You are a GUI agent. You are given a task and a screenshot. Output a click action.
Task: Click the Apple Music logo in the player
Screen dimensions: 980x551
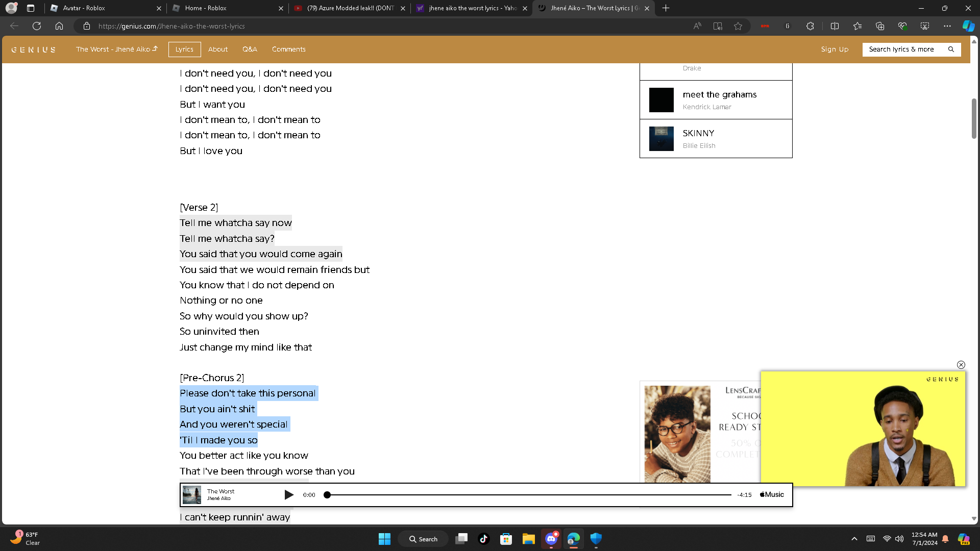click(x=772, y=495)
